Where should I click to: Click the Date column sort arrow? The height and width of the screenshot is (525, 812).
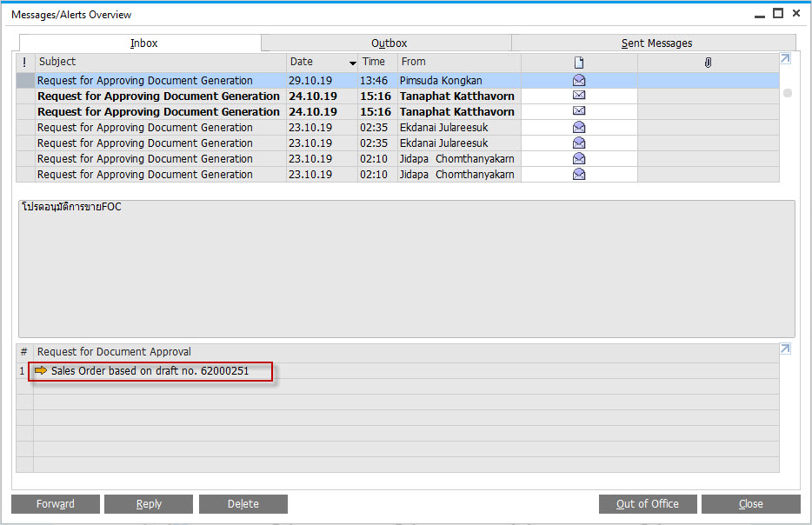[353, 63]
